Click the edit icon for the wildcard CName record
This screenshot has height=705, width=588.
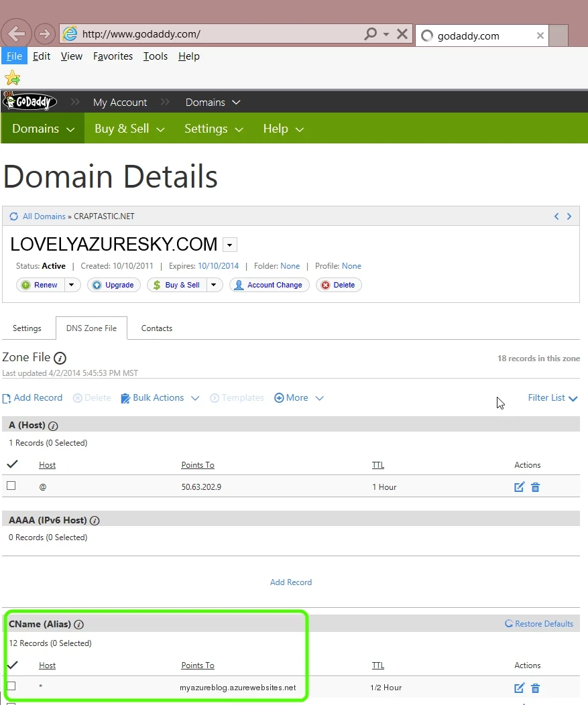click(519, 688)
